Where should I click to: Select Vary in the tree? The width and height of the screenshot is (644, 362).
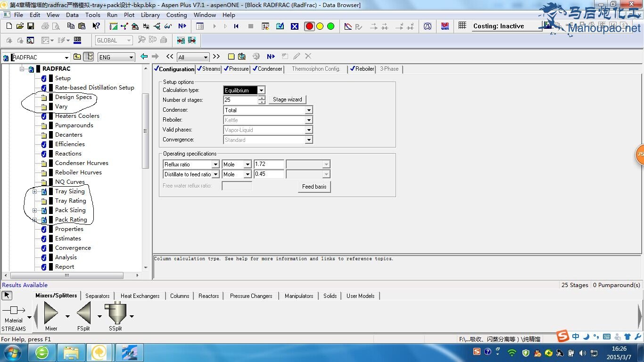click(x=61, y=107)
